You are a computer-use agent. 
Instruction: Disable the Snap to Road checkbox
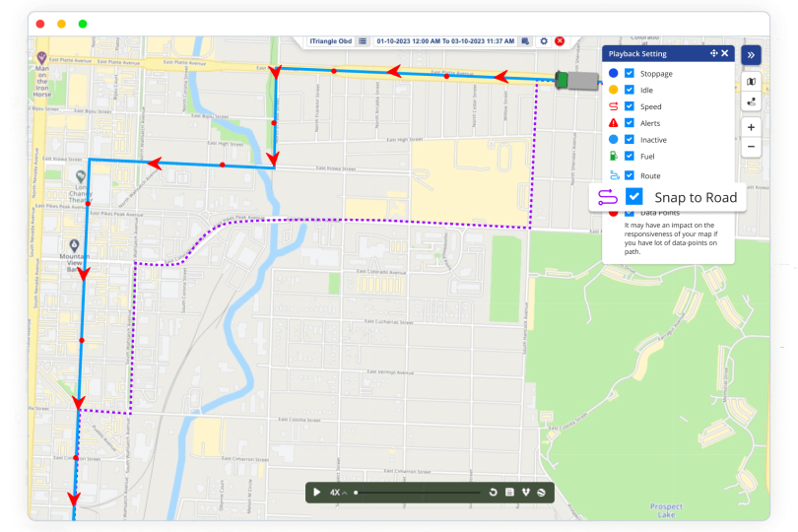click(x=634, y=197)
